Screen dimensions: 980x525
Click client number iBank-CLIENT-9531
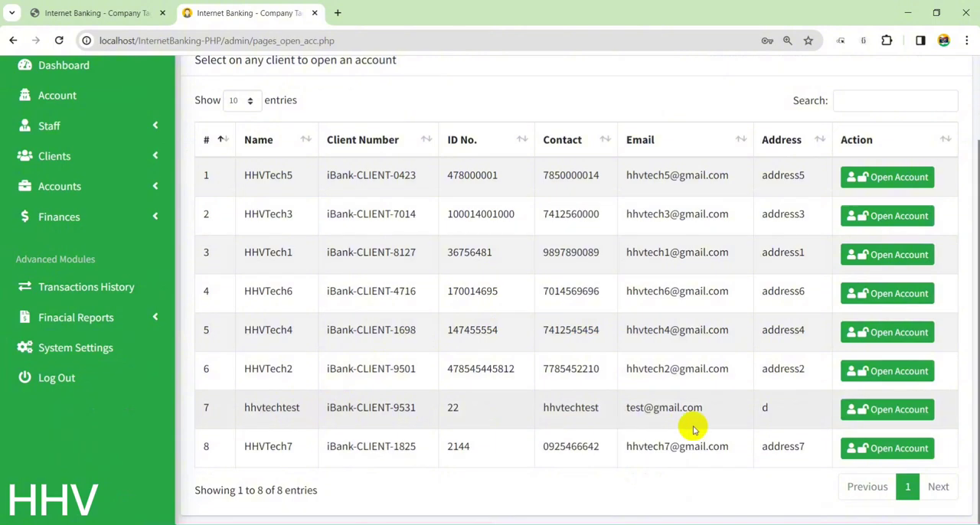pos(371,407)
